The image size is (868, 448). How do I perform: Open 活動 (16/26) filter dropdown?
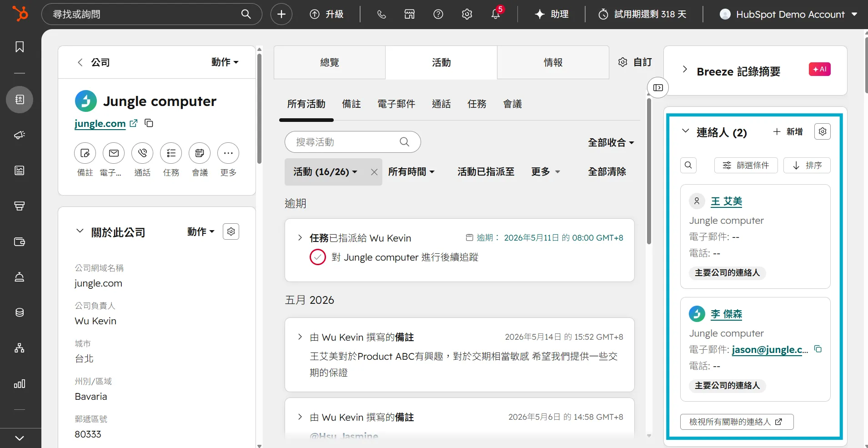tap(325, 172)
